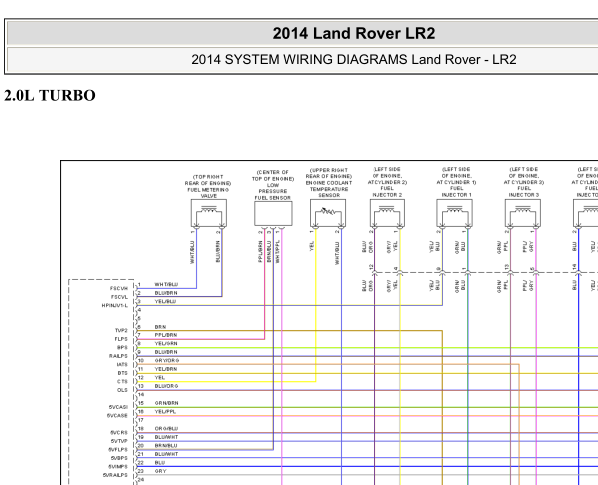
Task: Click the YEL wire label at pin 12
Action: point(160,377)
